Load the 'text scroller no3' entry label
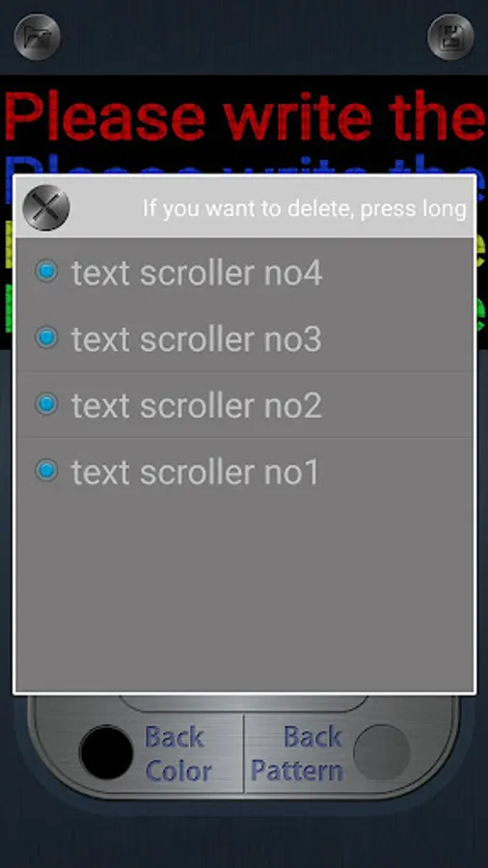The image size is (488, 868). point(197,339)
